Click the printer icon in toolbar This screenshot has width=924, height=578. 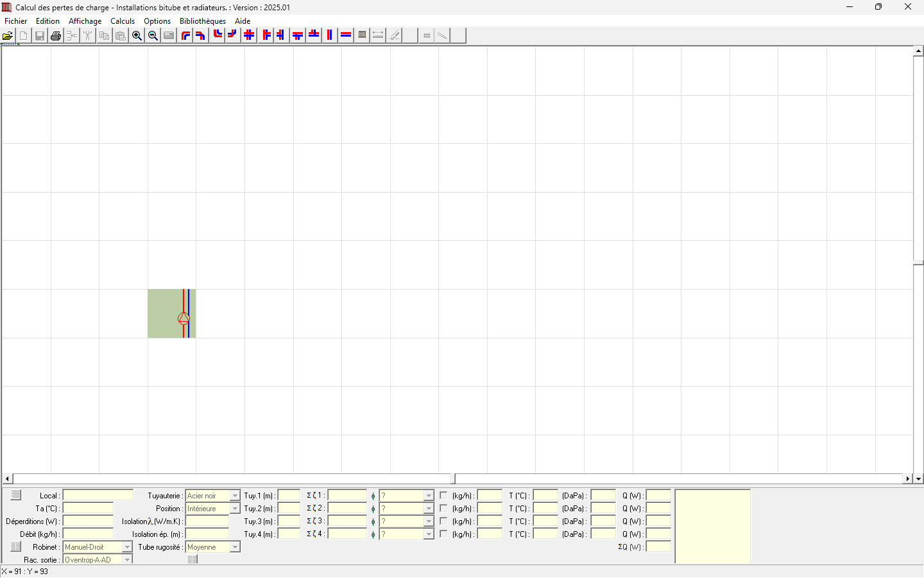pos(56,36)
